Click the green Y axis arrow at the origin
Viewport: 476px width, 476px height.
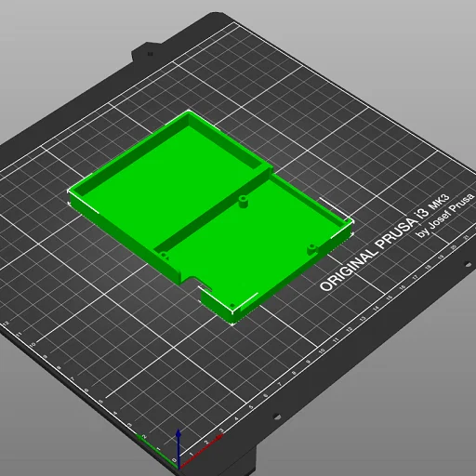point(157,451)
